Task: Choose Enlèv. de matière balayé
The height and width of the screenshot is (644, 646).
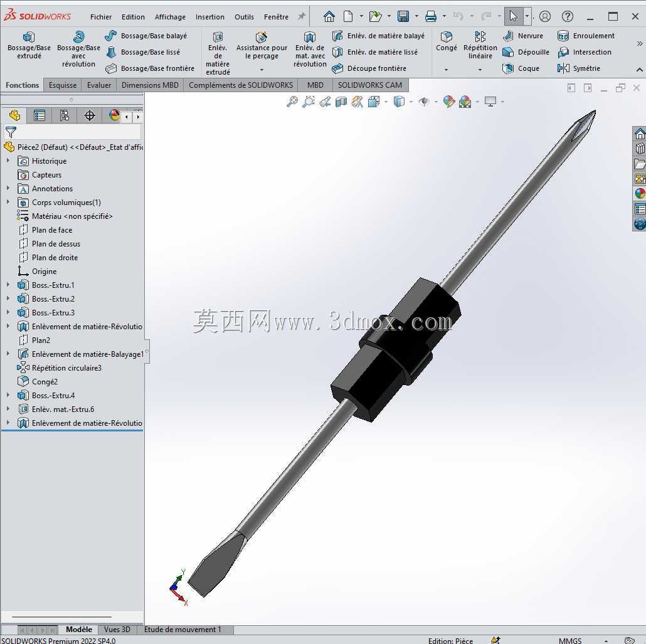Action: (x=378, y=36)
